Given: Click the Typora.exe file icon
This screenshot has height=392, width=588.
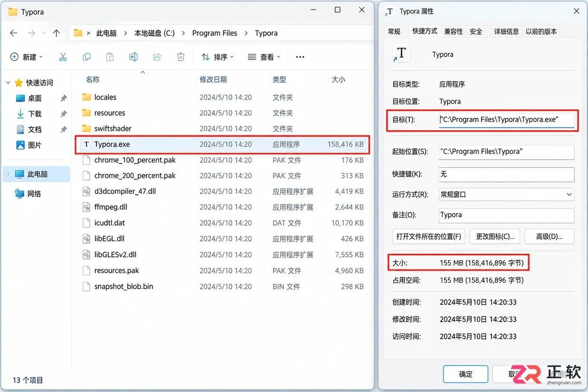Looking at the screenshot, I should tap(86, 144).
